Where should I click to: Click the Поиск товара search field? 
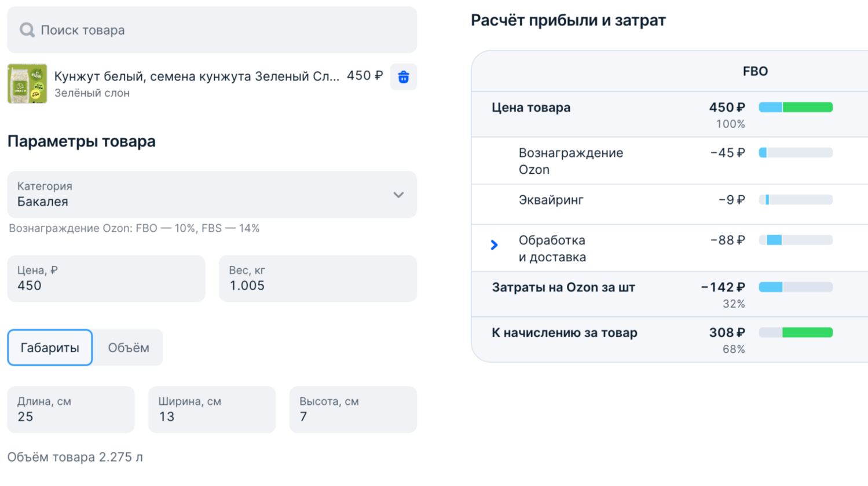pyautogui.click(x=220, y=30)
